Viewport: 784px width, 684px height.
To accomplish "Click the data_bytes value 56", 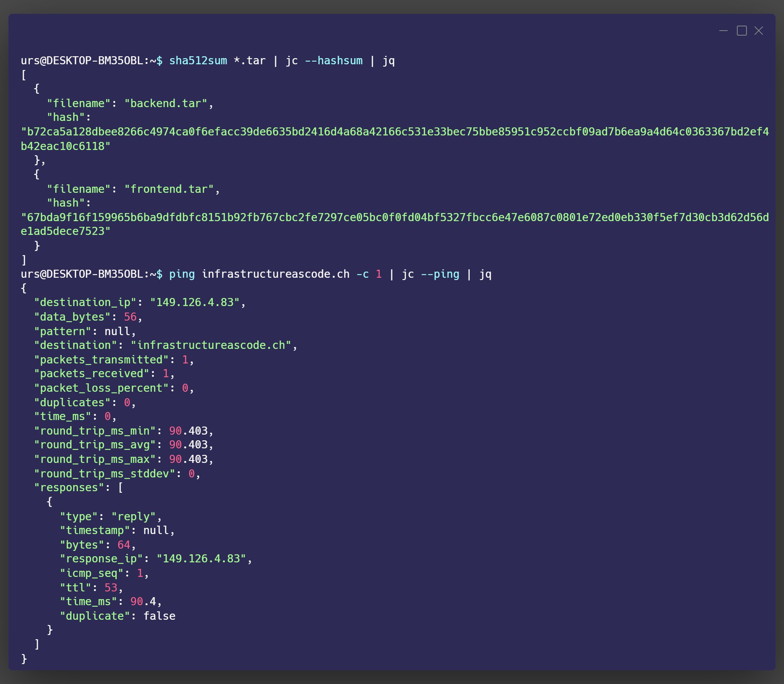I will [x=130, y=316].
